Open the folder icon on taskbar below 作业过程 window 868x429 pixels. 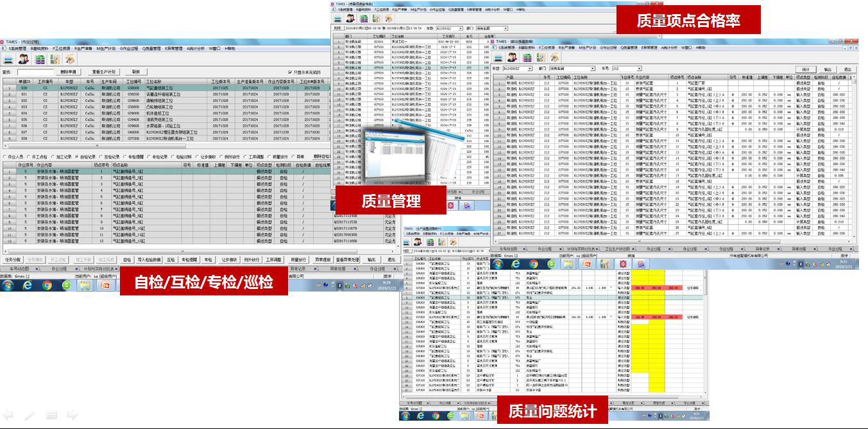click(83, 285)
